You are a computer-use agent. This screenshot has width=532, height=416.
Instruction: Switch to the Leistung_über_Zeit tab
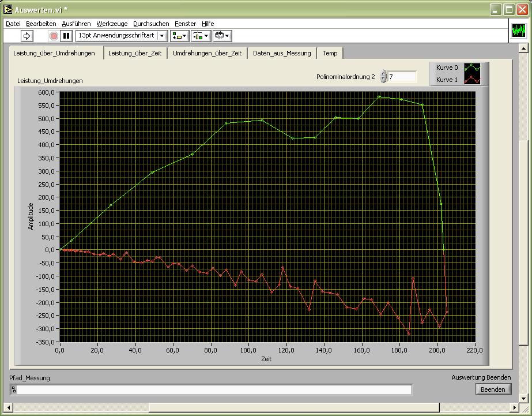coord(135,53)
